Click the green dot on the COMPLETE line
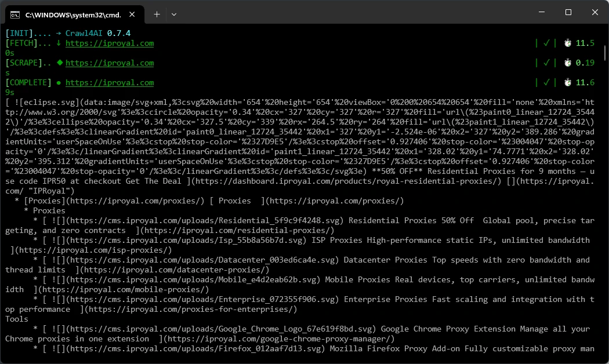 coord(59,83)
